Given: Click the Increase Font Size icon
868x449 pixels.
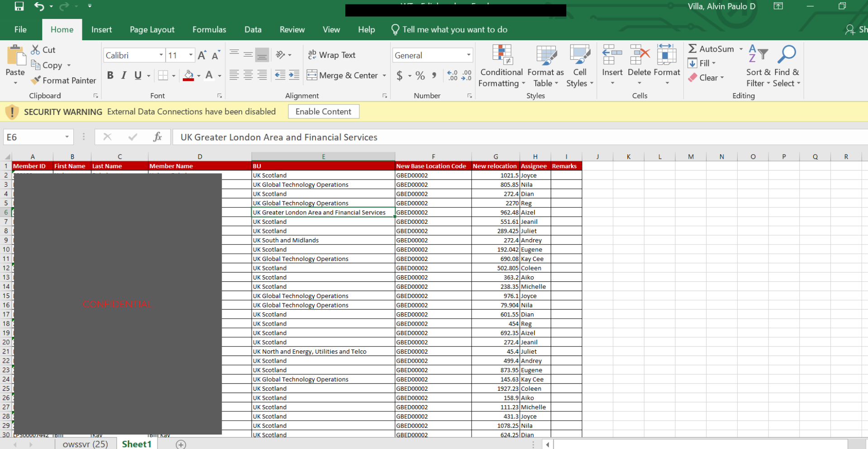Looking at the screenshot, I should (202, 55).
